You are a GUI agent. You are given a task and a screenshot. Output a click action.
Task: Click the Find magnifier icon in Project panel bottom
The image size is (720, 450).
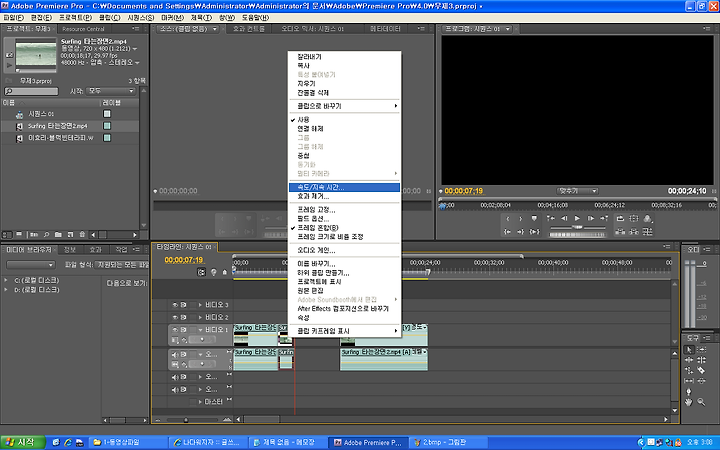(46, 235)
